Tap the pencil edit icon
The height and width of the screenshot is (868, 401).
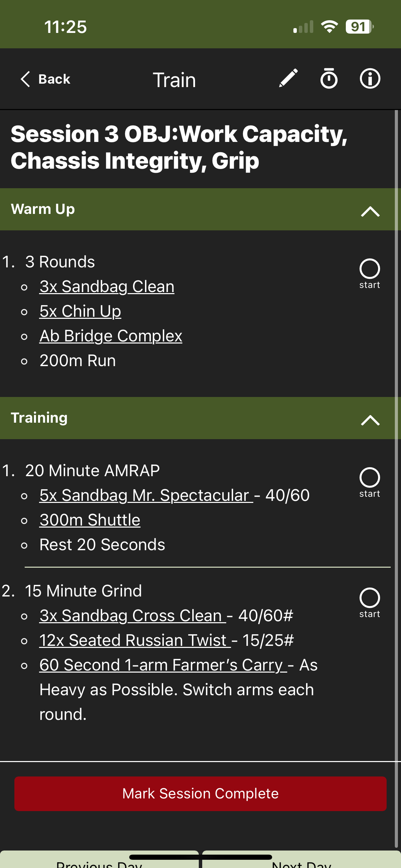pos(288,79)
